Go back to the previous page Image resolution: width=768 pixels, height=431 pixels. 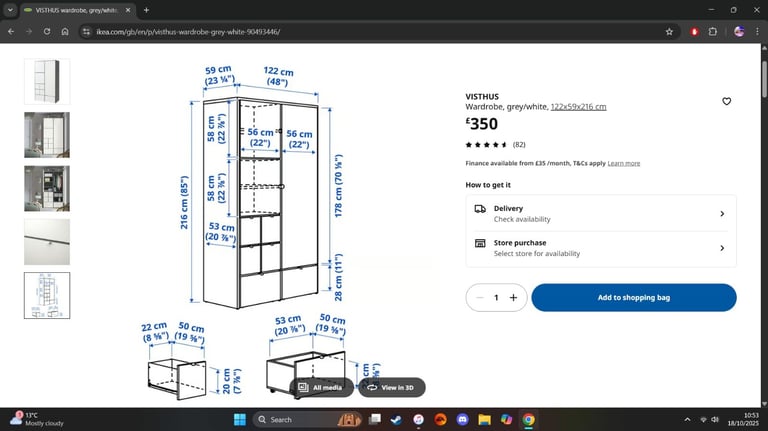(11, 31)
